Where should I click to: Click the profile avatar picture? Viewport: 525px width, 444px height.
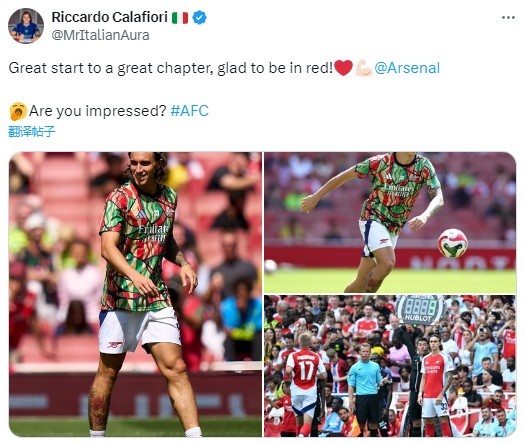pyautogui.click(x=26, y=26)
